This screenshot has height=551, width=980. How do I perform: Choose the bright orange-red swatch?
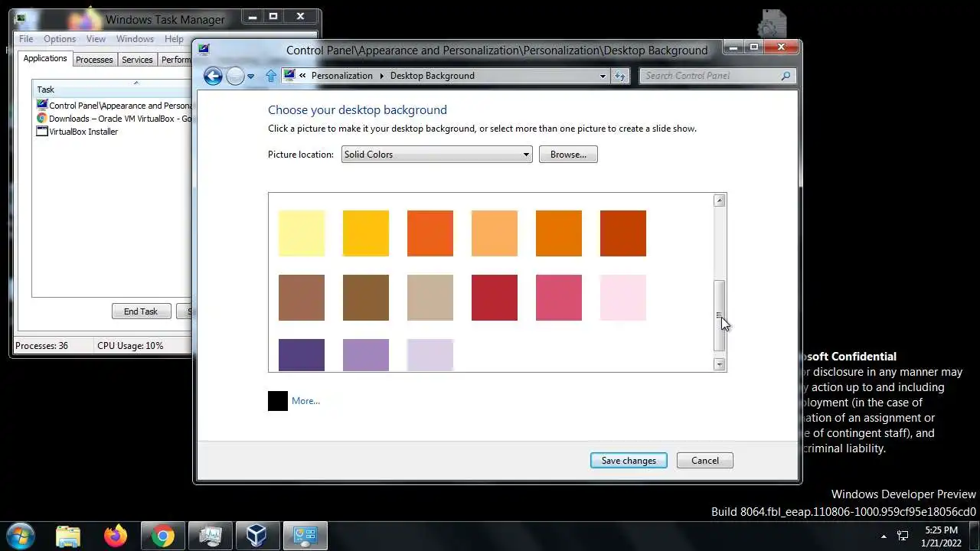click(x=430, y=233)
